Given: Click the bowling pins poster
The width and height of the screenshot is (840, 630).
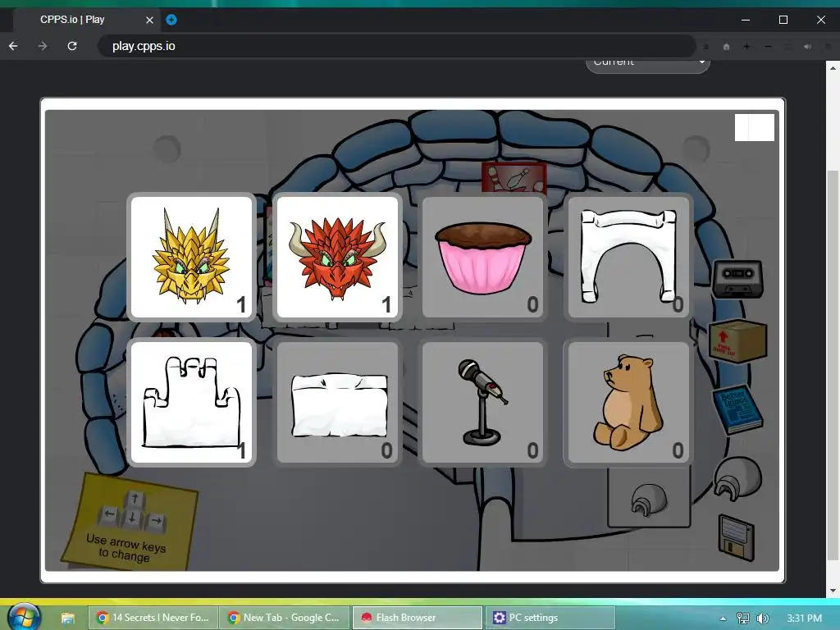Looking at the screenshot, I should 514,178.
